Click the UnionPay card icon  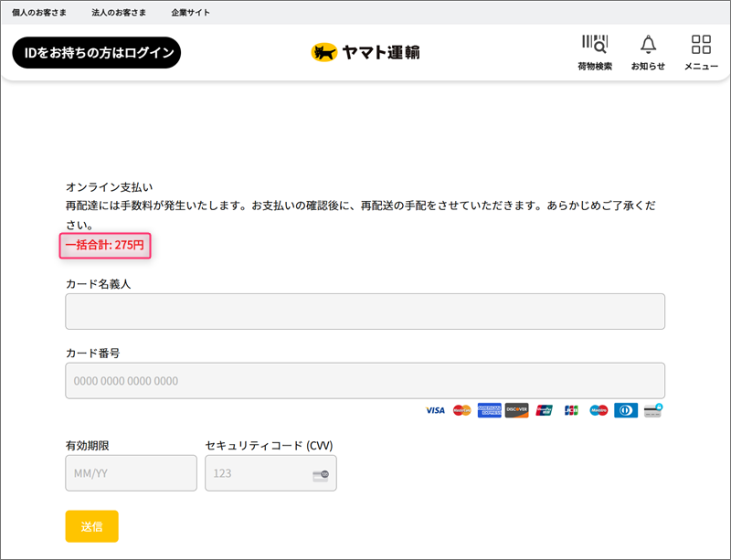coord(544,410)
